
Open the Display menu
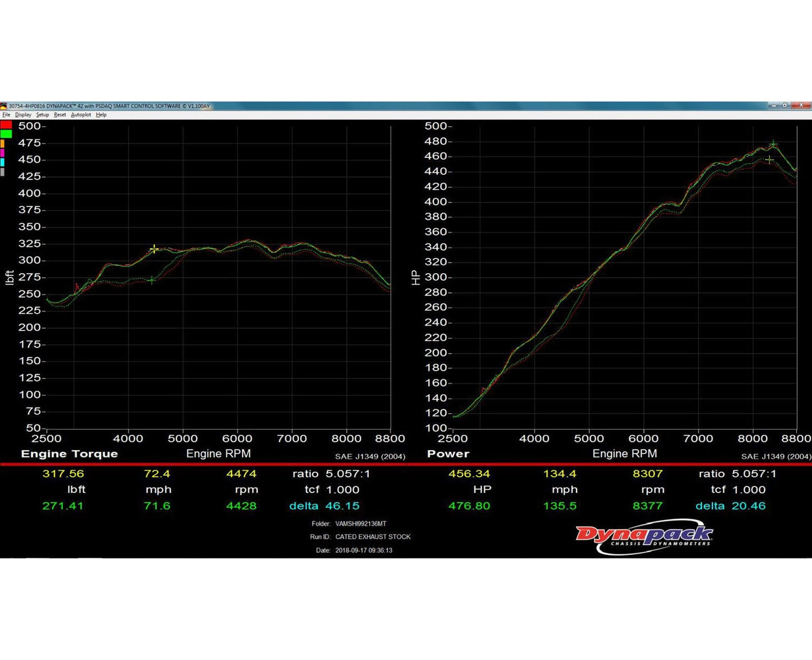[23, 114]
